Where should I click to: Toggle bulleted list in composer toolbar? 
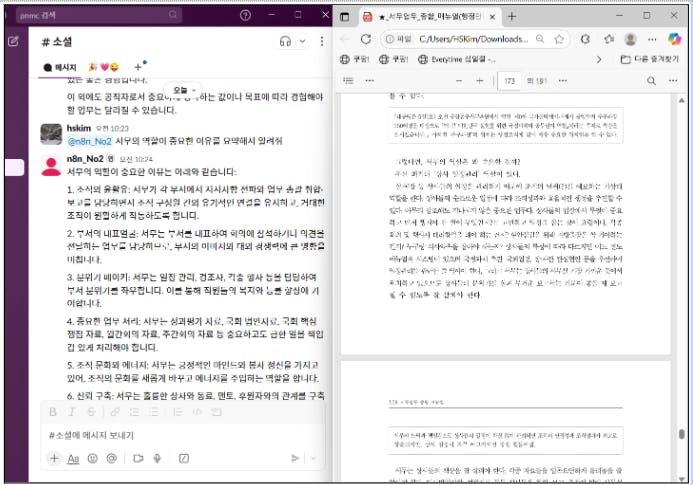point(154,412)
